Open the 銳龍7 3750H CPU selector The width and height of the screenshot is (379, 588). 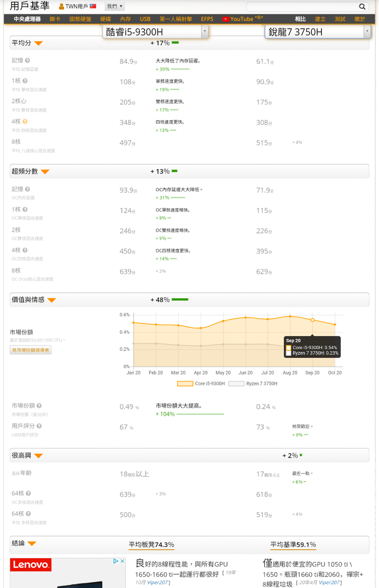(x=318, y=32)
